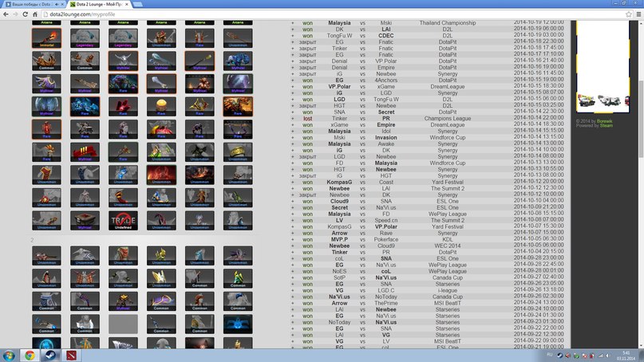Open the Dota 2 taskbar icon

[72, 356]
